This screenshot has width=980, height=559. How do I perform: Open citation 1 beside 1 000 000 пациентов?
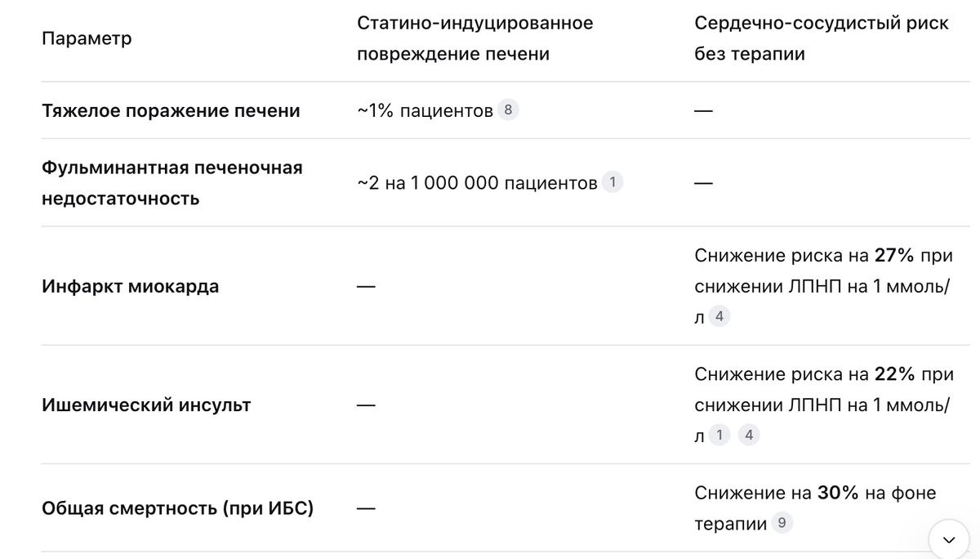point(612,183)
